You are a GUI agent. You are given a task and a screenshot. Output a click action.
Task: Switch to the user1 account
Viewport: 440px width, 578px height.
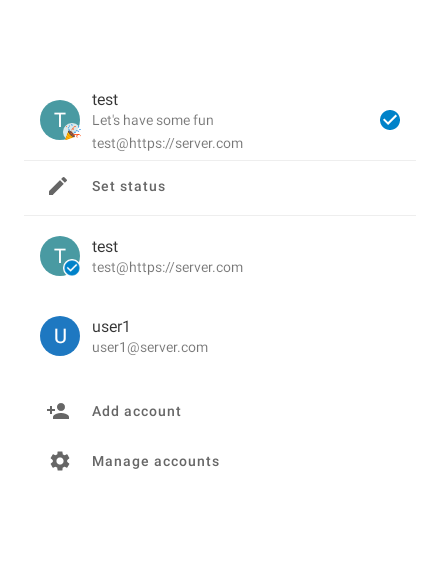[220, 336]
